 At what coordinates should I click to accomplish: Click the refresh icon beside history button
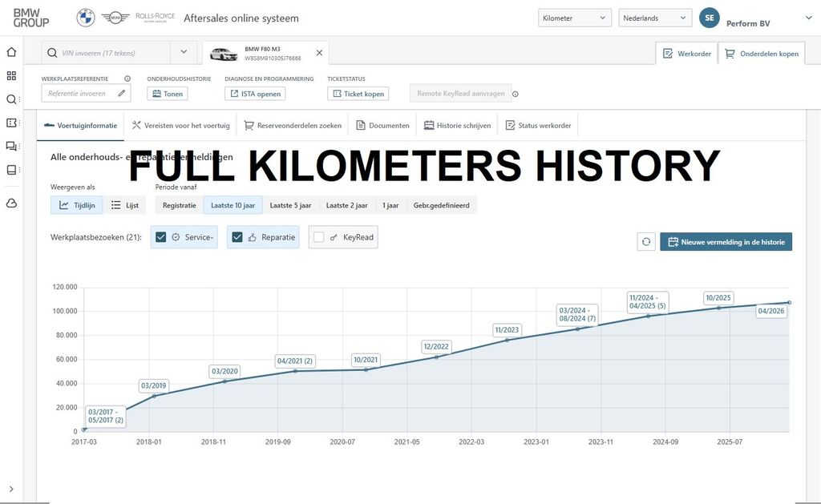click(x=646, y=242)
